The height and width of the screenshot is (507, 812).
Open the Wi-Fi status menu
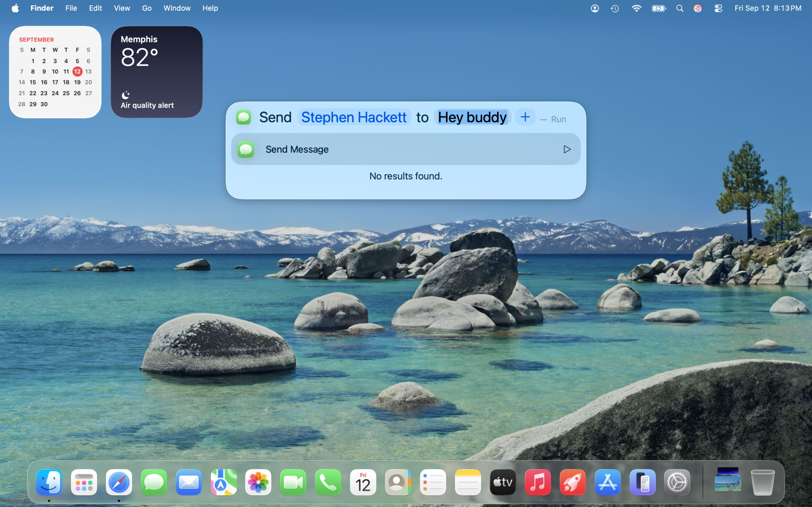[x=636, y=8]
